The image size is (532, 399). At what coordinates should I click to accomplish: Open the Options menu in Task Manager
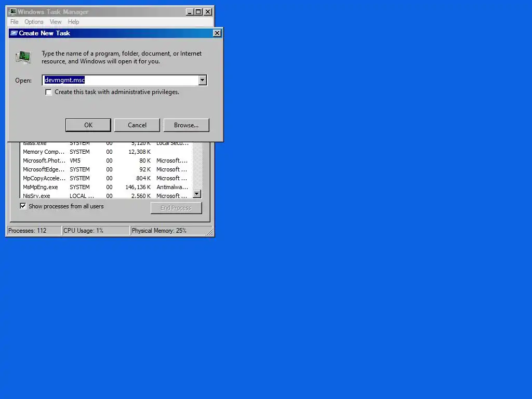click(x=34, y=22)
